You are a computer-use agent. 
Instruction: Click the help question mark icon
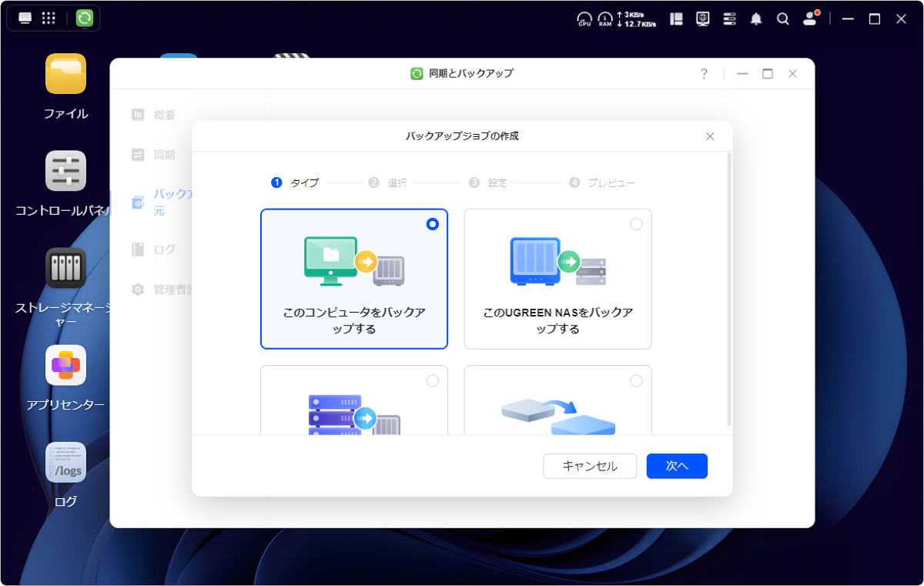pyautogui.click(x=704, y=74)
